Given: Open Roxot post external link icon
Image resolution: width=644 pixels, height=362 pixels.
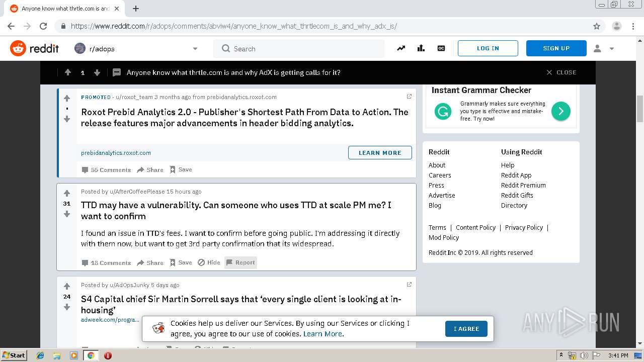Looking at the screenshot, I should click(409, 97).
